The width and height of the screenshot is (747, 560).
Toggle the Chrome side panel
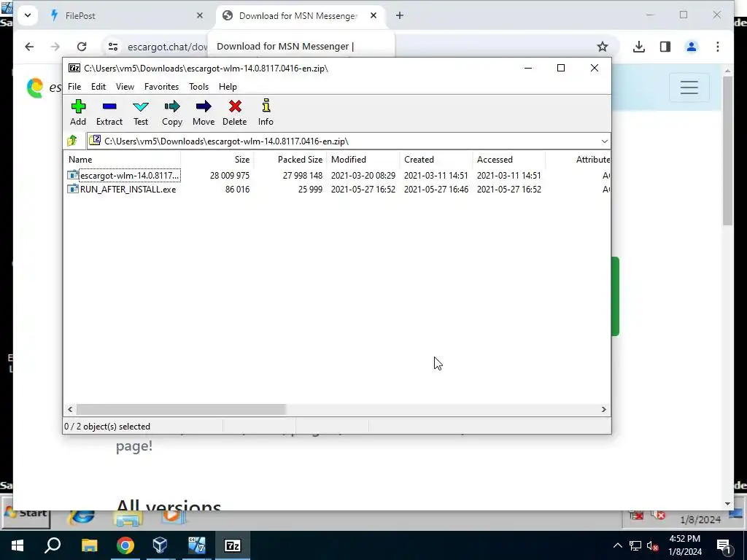click(x=665, y=47)
